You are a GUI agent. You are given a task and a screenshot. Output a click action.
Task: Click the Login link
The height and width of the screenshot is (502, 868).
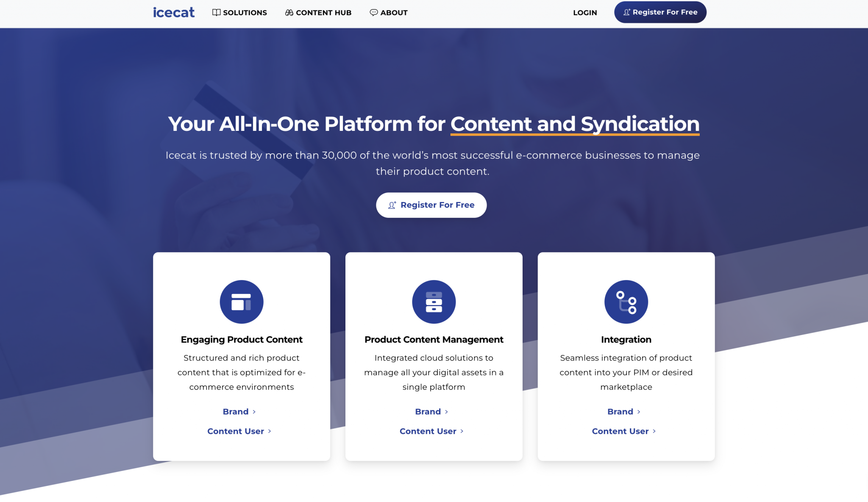[585, 13]
